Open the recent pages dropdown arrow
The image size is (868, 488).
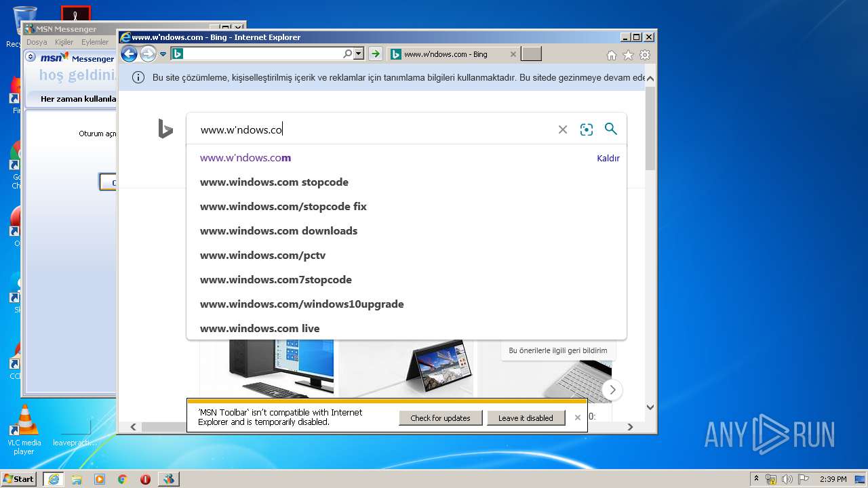coord(163,54)
